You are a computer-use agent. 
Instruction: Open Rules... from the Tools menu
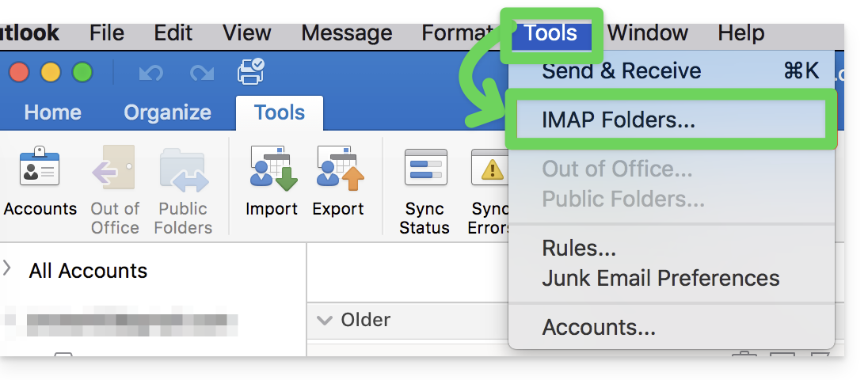[x=579, y=248]
